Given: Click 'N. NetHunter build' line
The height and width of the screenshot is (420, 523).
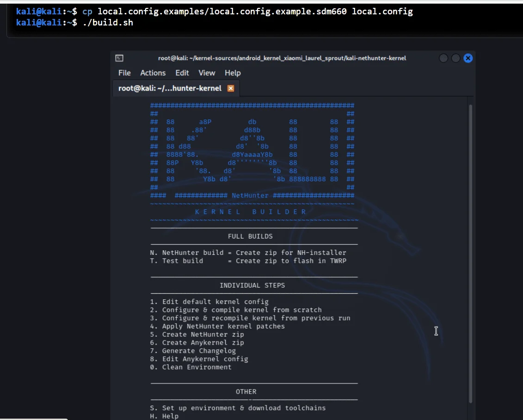Looking at the screenshot, I should coord(248,253).
